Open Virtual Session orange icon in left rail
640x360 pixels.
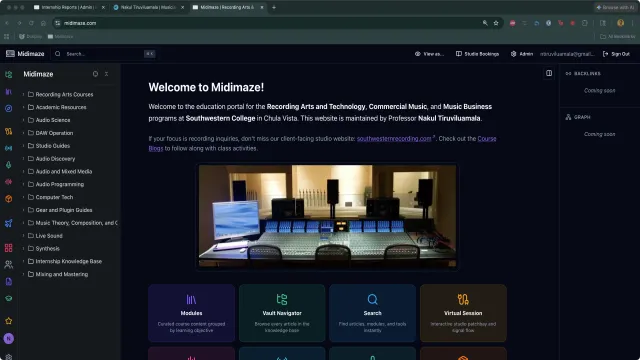[9, 131]
